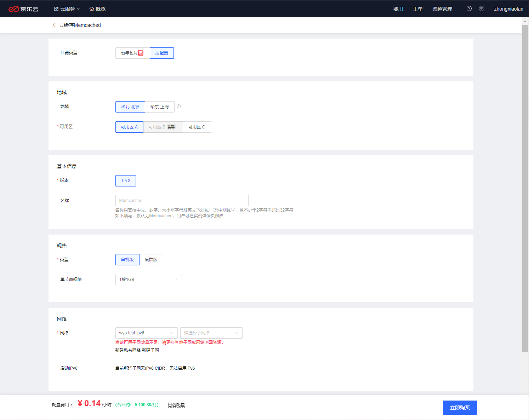Select 可用区 B option
529x420 pixels.
coord(163,127)
